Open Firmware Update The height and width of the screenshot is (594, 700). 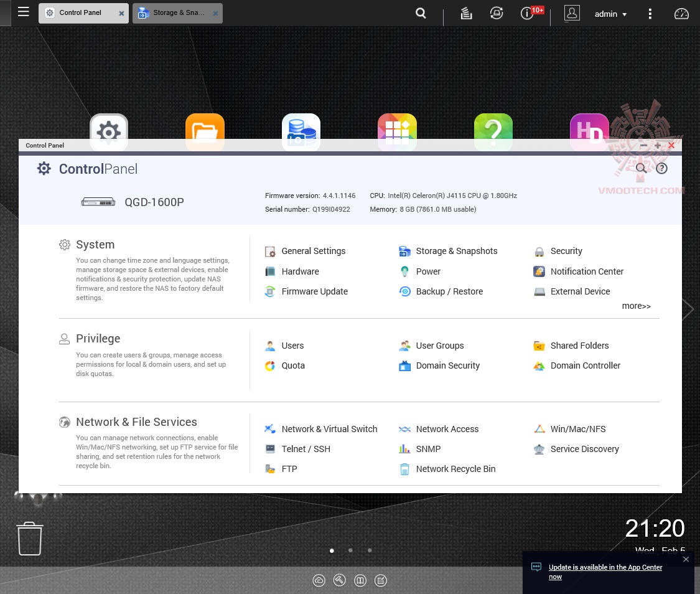(306, 291)
